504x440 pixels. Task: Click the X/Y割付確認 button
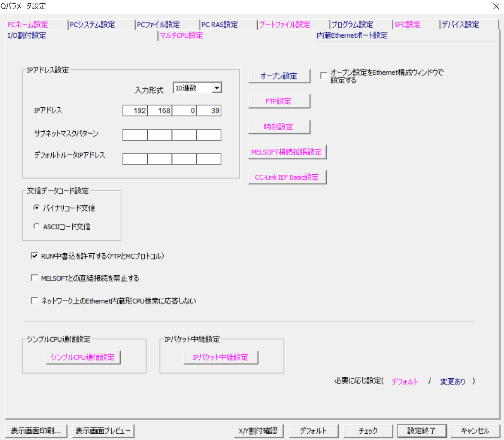(x=258, y=431)
